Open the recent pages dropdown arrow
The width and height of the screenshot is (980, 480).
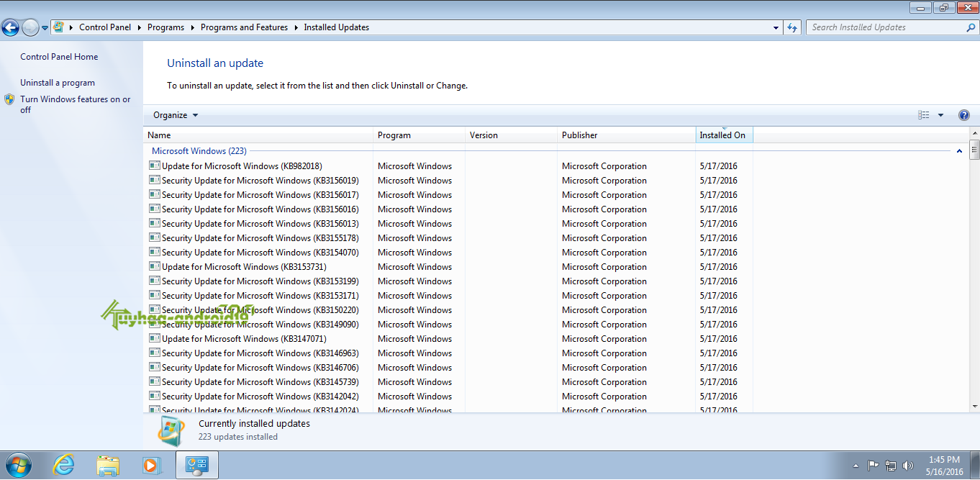[45, 28]
